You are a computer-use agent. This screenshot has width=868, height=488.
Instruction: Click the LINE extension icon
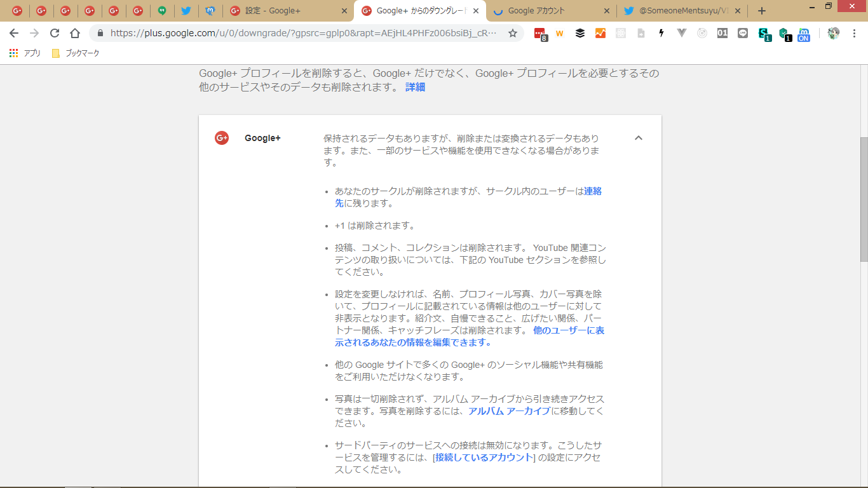pos(743,33)
